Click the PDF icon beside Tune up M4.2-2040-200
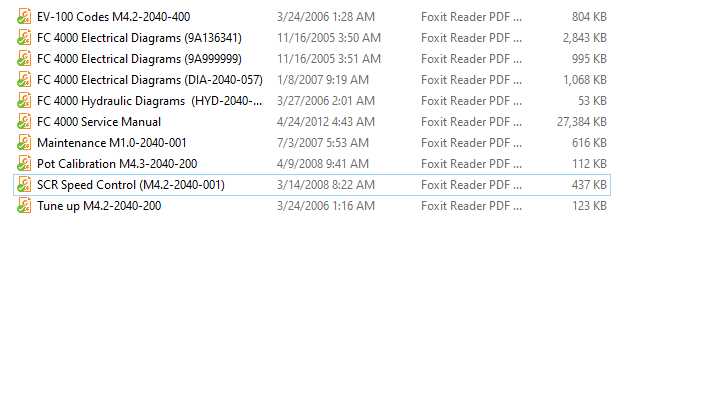The height and width of the screenshot is (404, 716). coord(24,206)
